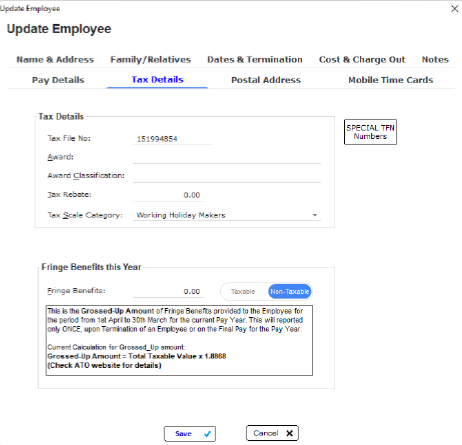
Task: Open Mobile Time Cards tab
Action: coord(390,80)
